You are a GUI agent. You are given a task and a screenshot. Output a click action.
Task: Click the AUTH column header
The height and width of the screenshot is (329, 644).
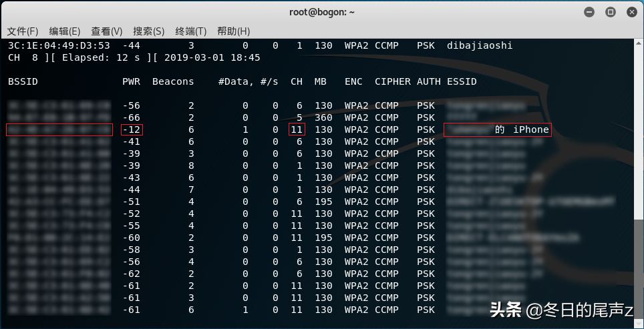(x=429, y=81)
